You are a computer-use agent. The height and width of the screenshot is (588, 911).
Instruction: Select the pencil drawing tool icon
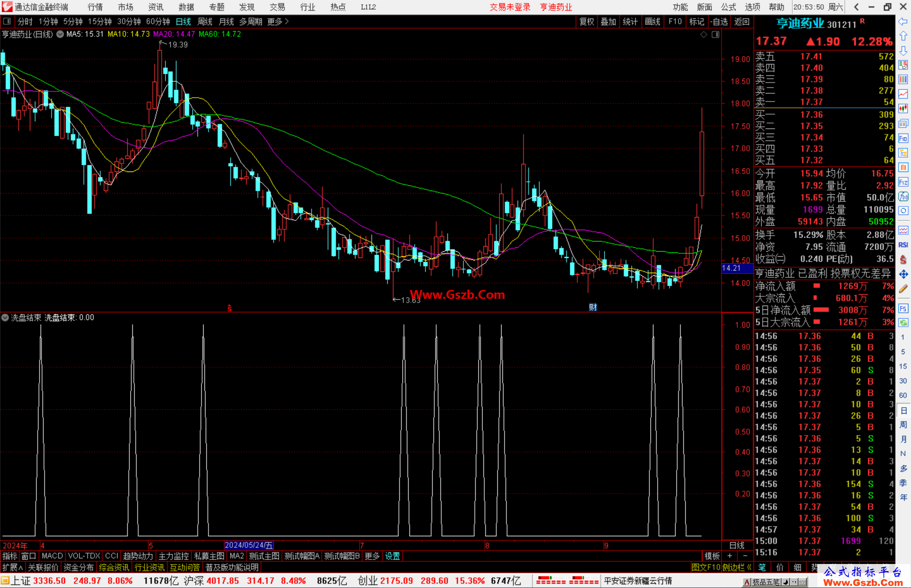(903, 289)
